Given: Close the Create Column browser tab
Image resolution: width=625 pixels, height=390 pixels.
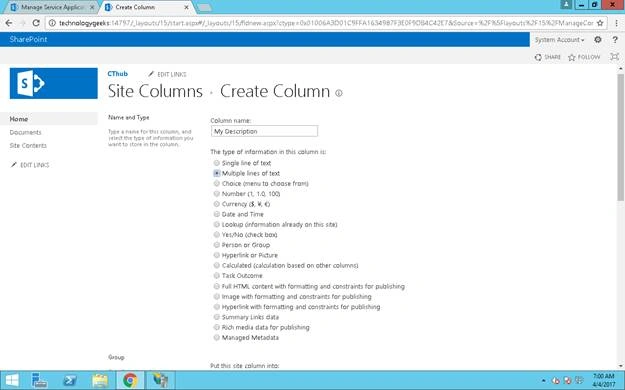Looking at the screenshot, I should (186, 7).
